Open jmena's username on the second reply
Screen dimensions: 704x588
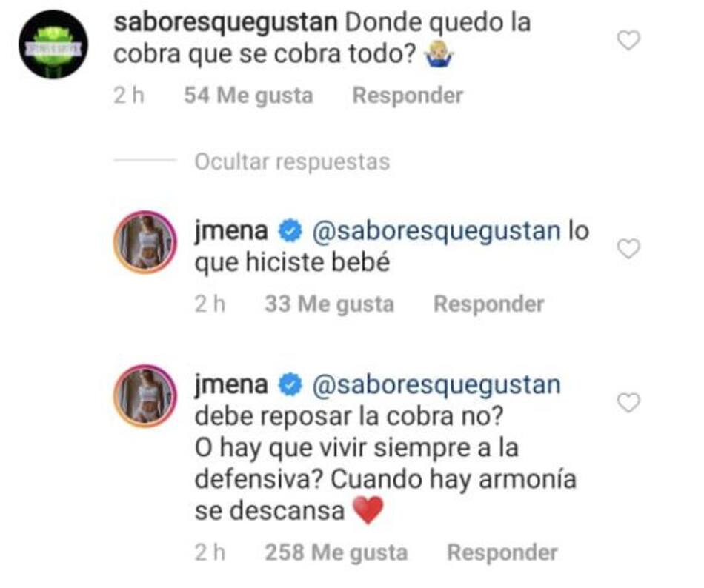pyautogui.click(x=230, y=384)
